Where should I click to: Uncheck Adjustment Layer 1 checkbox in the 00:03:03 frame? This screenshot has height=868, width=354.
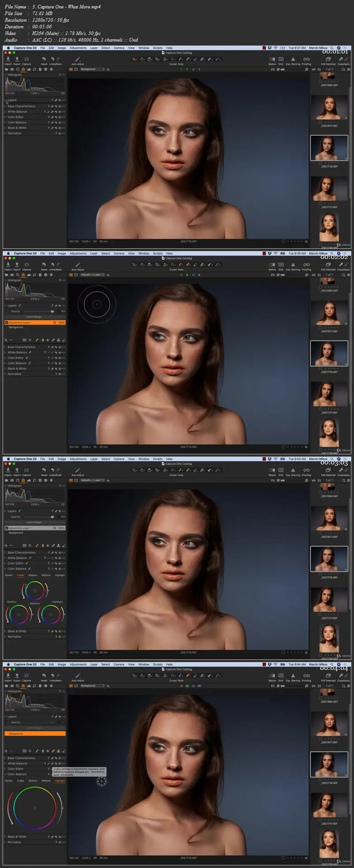click(7, 528)
